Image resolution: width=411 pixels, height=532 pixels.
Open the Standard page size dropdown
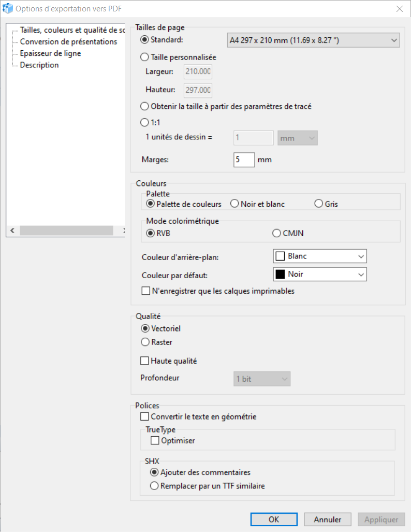click(313, 40)
